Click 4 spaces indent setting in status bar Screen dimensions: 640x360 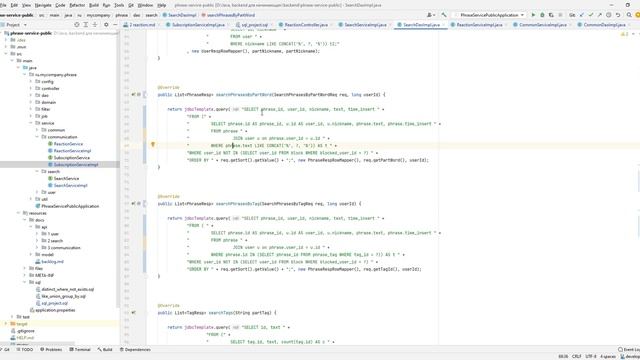[x=608, y=356]
